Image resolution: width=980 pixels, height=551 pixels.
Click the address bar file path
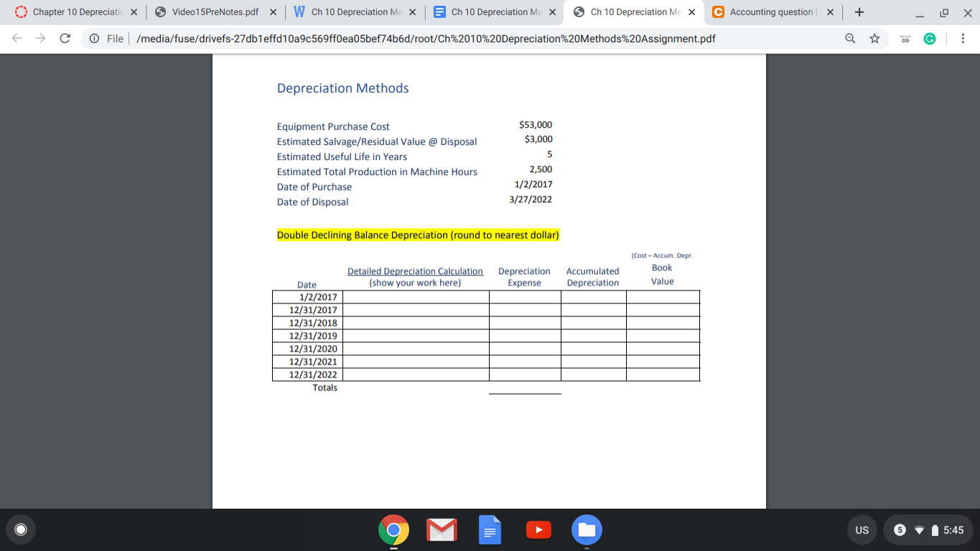click(426, 39)
